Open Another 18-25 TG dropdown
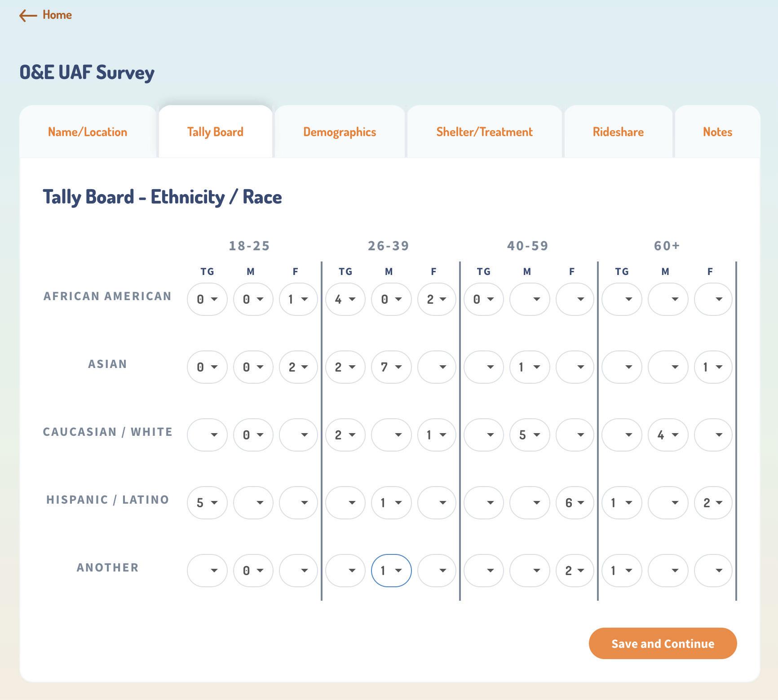 [x=207, y=571]
